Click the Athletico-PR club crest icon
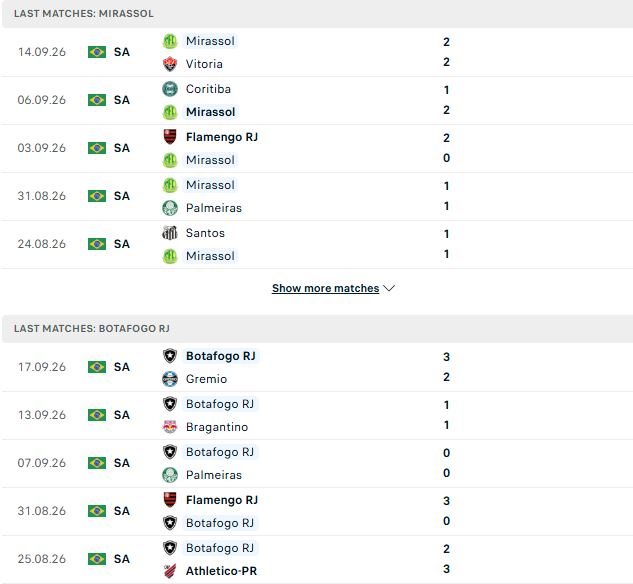This screenshot has width=633, height=584. (x=170, y=571)
